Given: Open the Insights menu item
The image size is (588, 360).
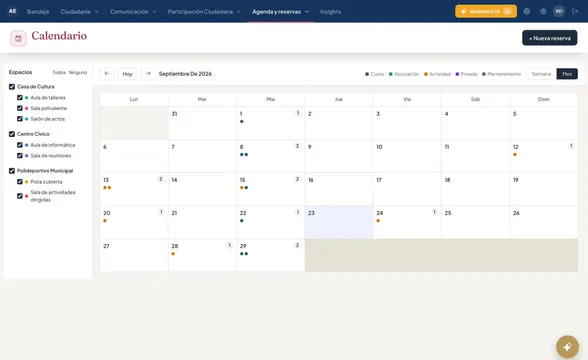Looking at the screenshot, I should [x=330, y=12].
